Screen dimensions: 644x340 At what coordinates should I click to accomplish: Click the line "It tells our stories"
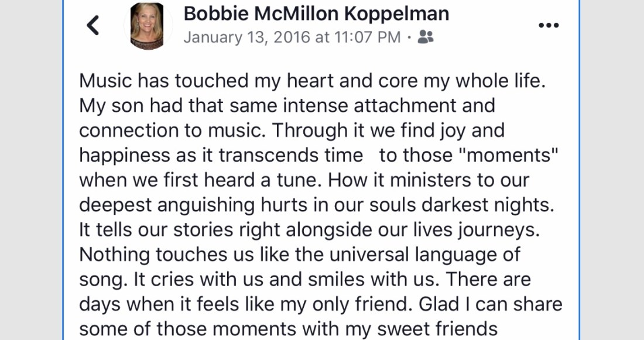309,229
